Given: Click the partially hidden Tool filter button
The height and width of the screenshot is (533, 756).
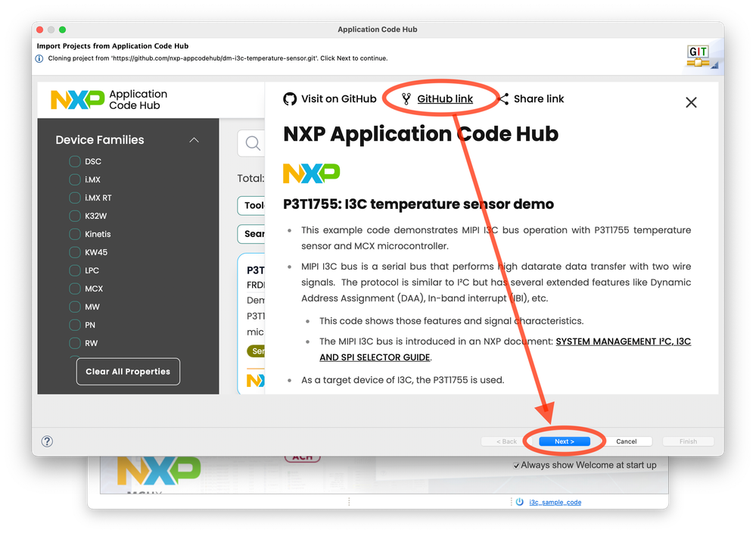Looking at the screenshot, I should tap(251, 205).
